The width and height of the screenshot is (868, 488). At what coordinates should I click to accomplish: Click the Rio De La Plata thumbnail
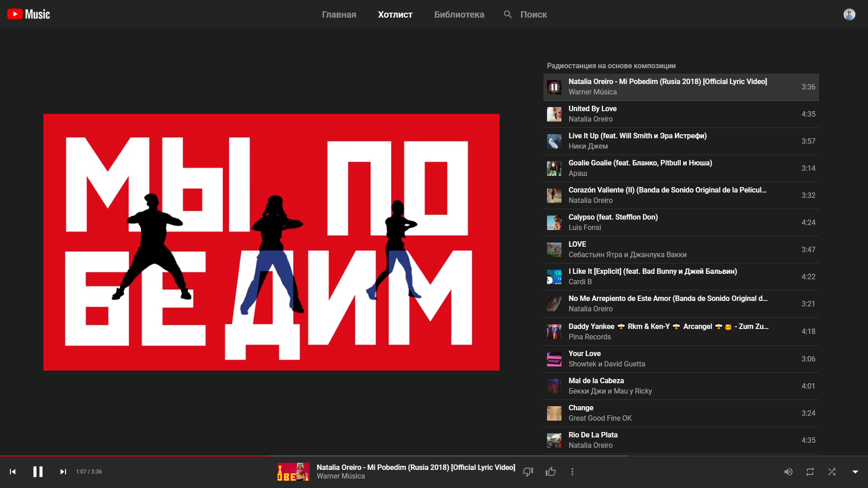coord(554,441)
